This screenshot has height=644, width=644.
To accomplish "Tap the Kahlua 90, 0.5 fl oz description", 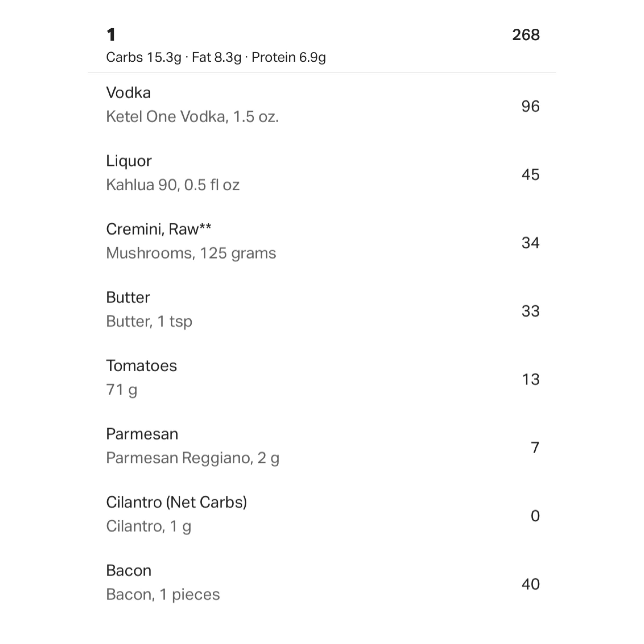I will coord(173,185).
